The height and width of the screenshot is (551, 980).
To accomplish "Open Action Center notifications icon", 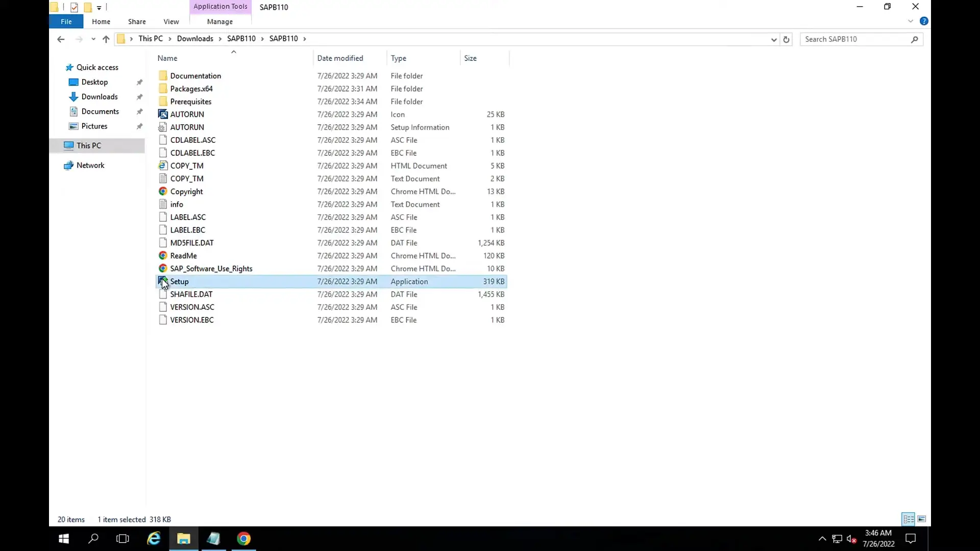I will coord(911,539).
